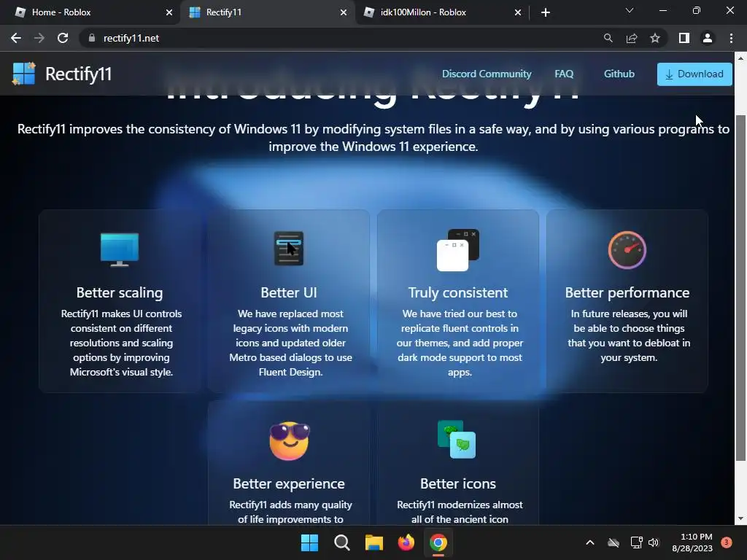This screenshot has width=747, height=560.
Task: Close the Rectify11 tab
Action: [x=344, y=12]
